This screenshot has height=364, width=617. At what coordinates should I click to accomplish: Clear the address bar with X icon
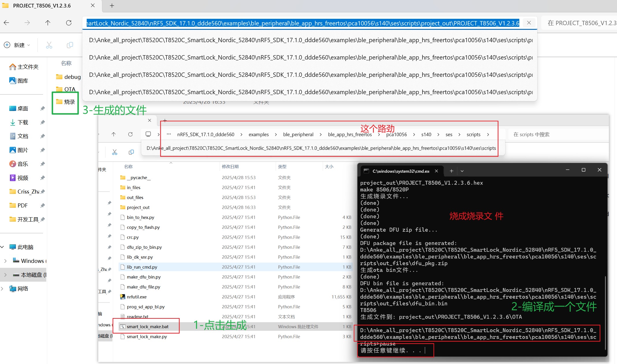(x=529, y=23)
